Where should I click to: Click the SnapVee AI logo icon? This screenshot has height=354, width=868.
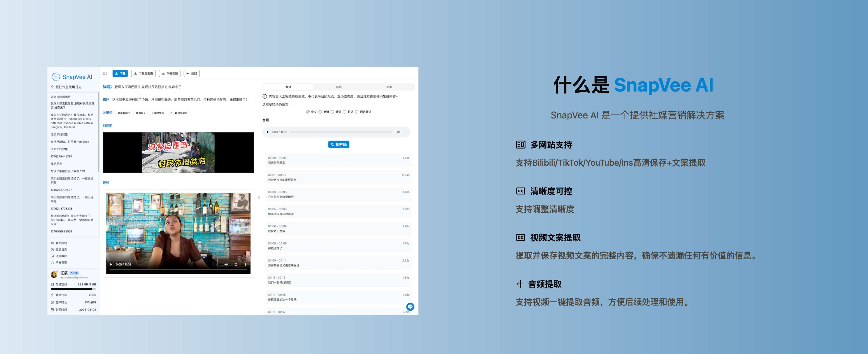pos(56,77)
